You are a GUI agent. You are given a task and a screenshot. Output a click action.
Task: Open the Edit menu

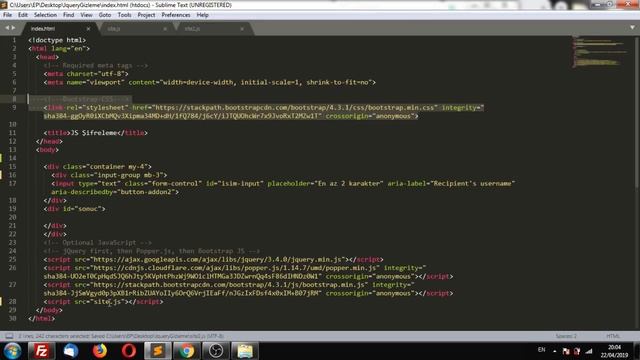pos(23,15)
